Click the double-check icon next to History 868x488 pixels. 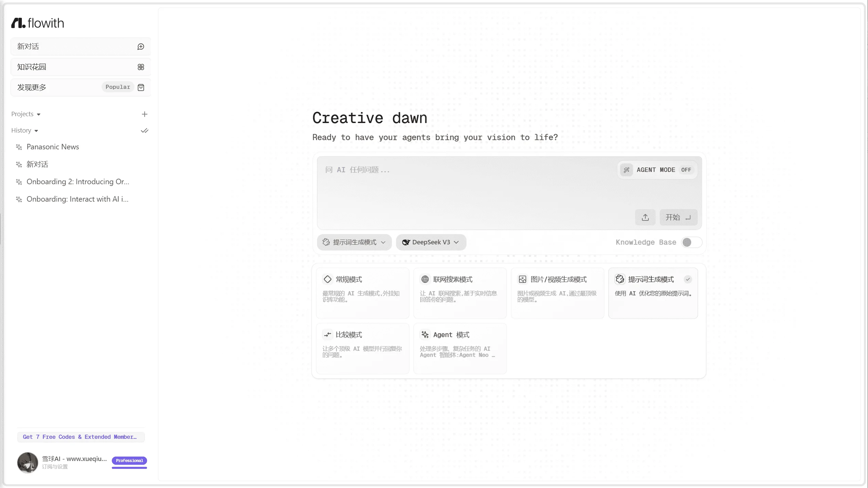145,131
